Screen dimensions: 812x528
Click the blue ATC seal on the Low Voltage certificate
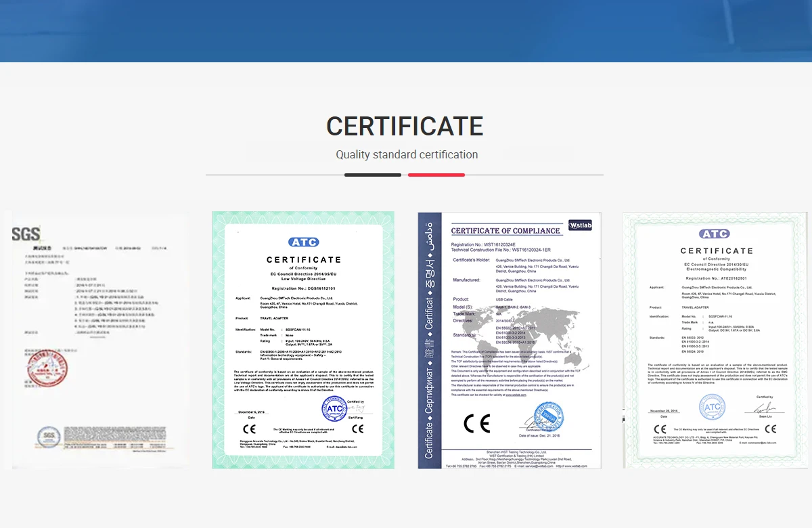(334, 408)
